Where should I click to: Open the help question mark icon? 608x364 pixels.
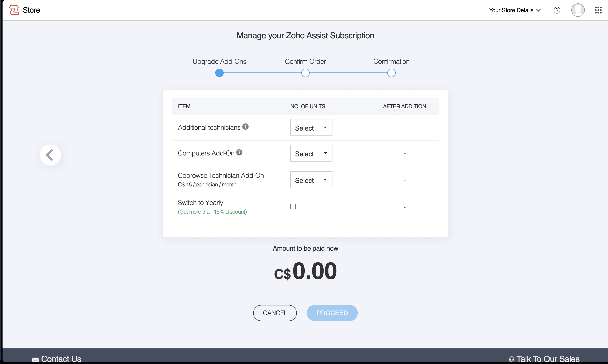[x=557, y=10]
